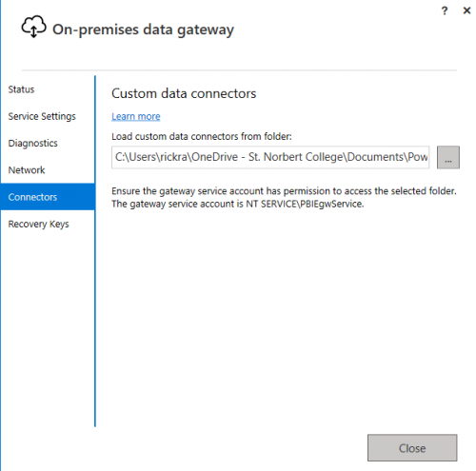This screenshot has height=471, width=476.
Task: Switch to Service Settings
Action: click(42, 116)
